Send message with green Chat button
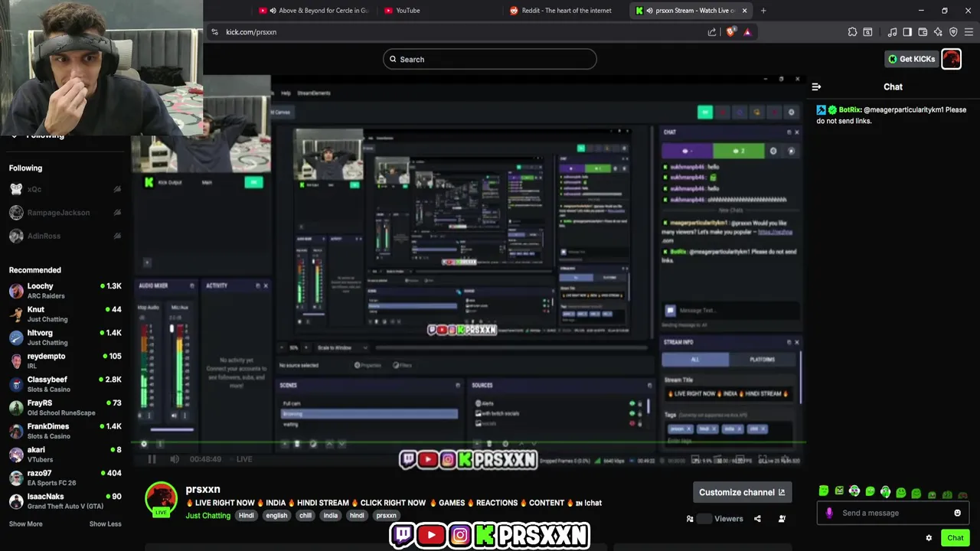 point(955,537)
